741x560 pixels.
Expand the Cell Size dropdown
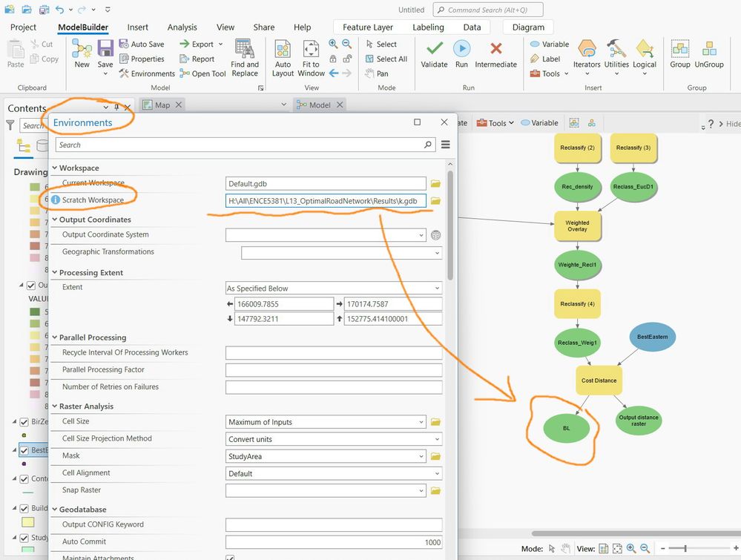click(x=421, y=422)
